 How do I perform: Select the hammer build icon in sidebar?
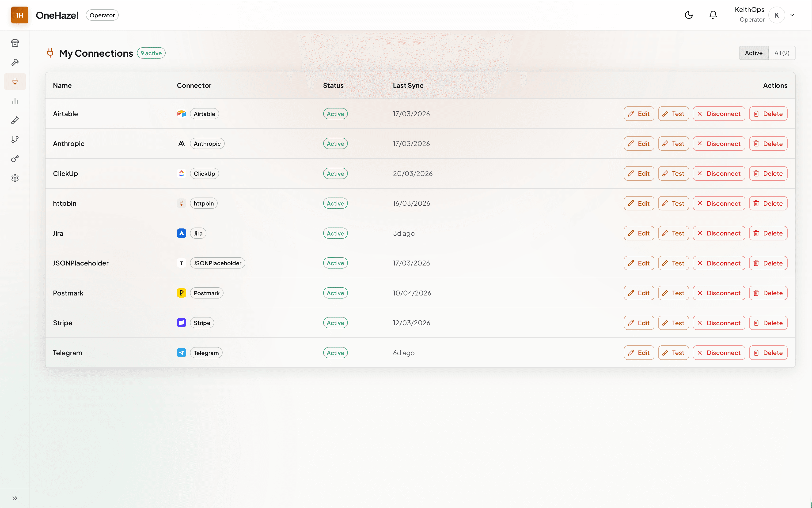15,62
